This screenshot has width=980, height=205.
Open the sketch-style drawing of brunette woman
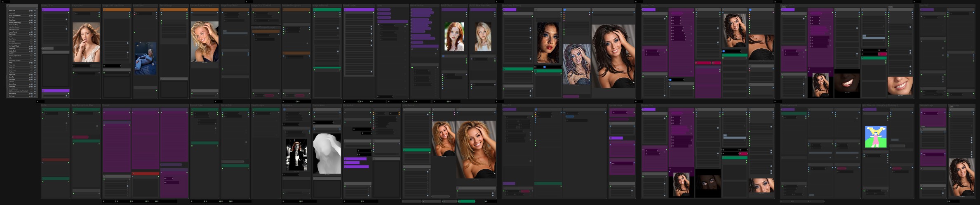point(577,64)
